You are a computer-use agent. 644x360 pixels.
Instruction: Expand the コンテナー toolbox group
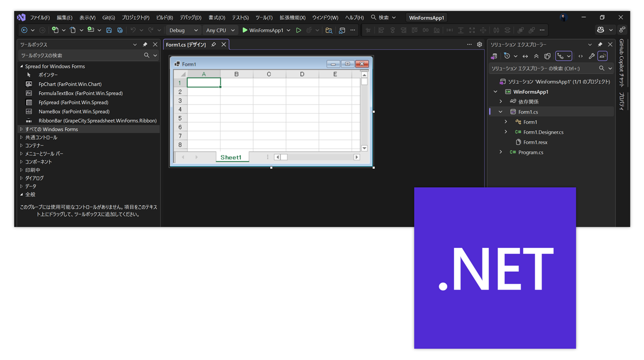pyautogui.click(x=21, y=146)
